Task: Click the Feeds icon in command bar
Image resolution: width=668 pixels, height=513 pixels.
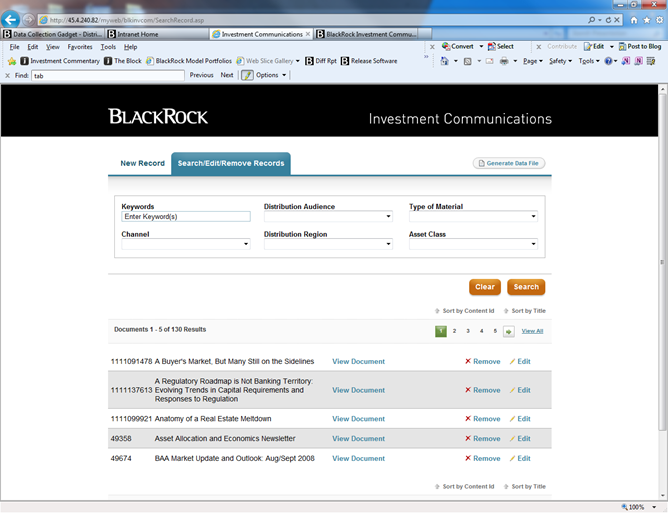Action: click(x=467, y=61)
